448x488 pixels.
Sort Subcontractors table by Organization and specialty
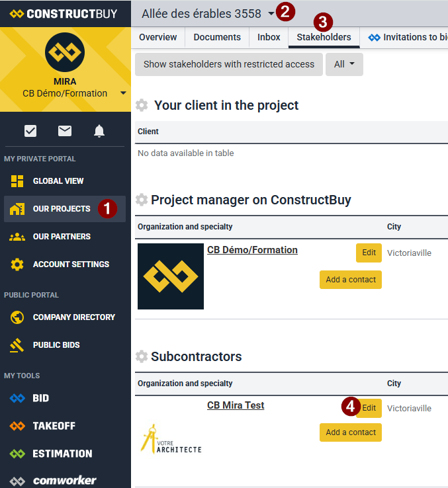tap(185, 384)
